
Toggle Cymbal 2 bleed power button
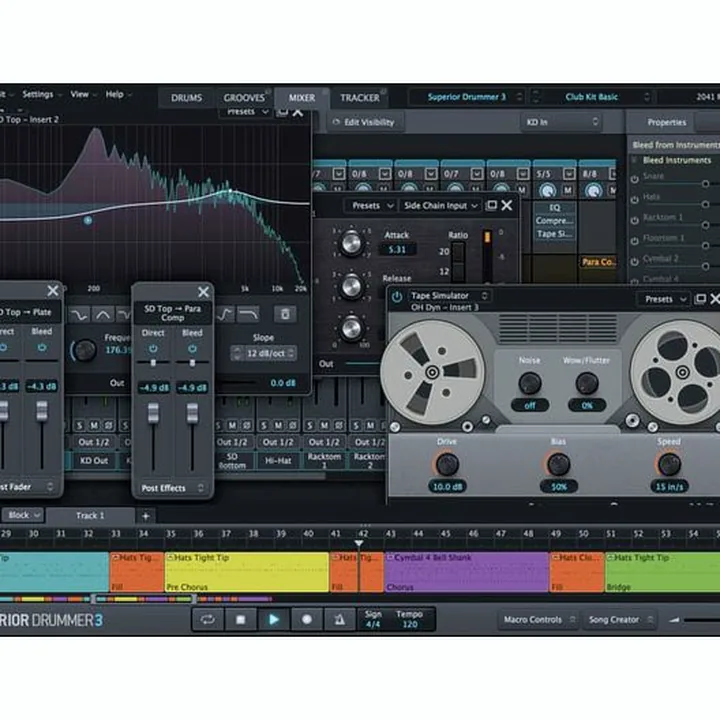point(635,261)
